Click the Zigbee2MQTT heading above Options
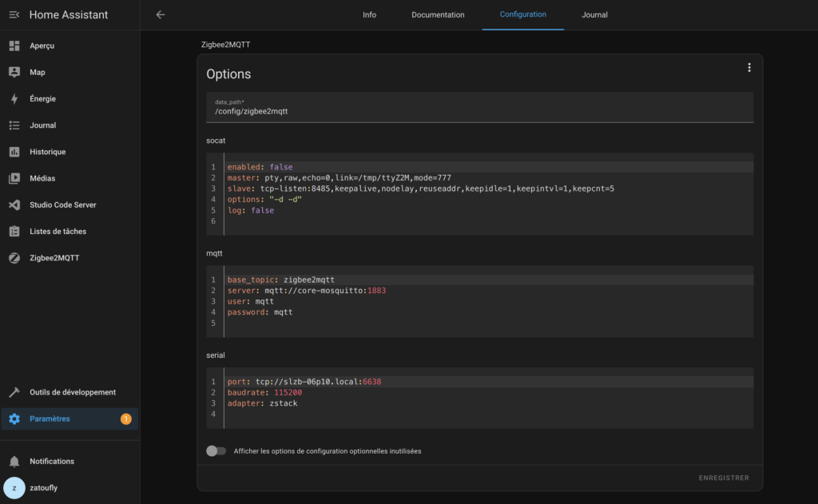 [225, 45]
